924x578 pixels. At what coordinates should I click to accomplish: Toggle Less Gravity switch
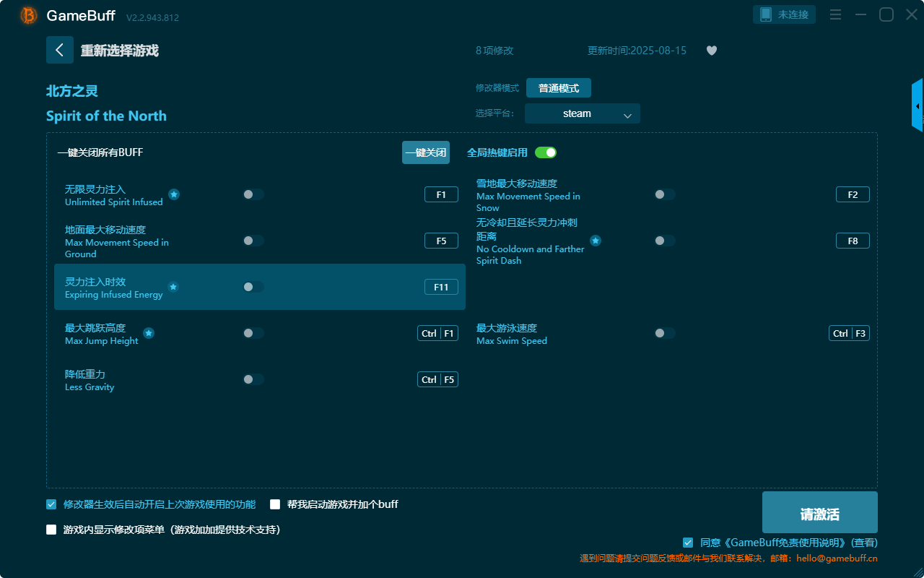click(x=253, y=379)
